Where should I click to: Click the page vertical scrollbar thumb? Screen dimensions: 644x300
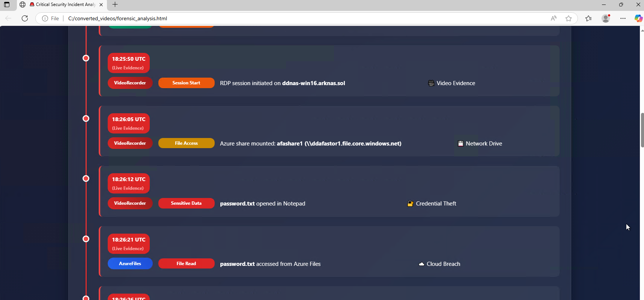[x=642, y=130]
